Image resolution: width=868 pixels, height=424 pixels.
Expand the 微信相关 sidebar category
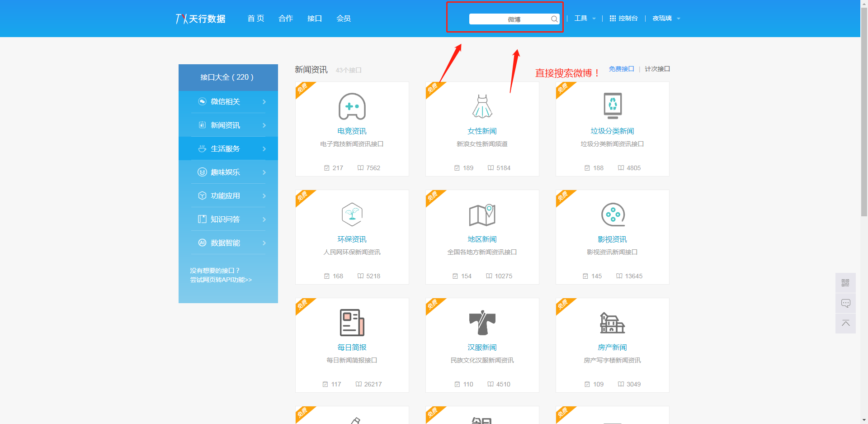pyautogui.click(x=228, y=102)
